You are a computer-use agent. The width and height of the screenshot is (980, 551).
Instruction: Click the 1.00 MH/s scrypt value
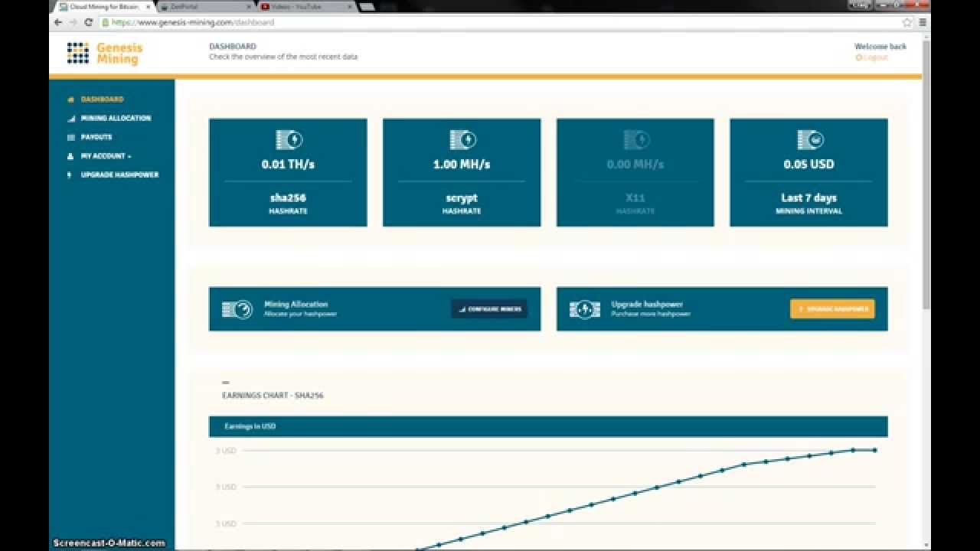coord(462,164)
